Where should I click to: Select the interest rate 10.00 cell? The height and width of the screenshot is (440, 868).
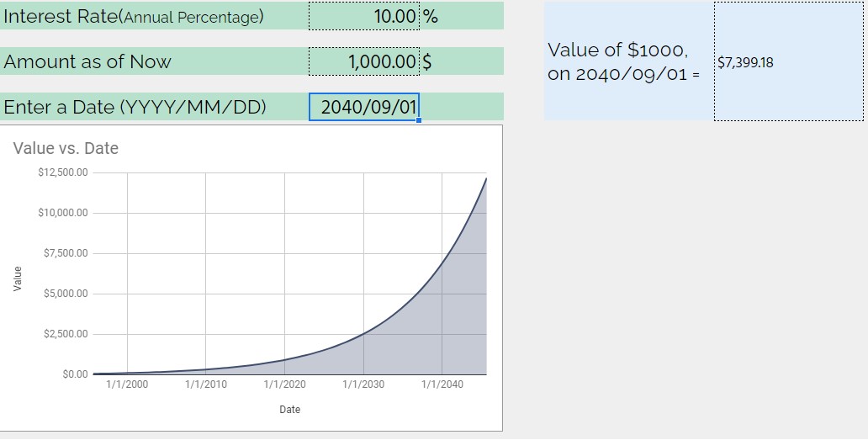tap(364, 16)
